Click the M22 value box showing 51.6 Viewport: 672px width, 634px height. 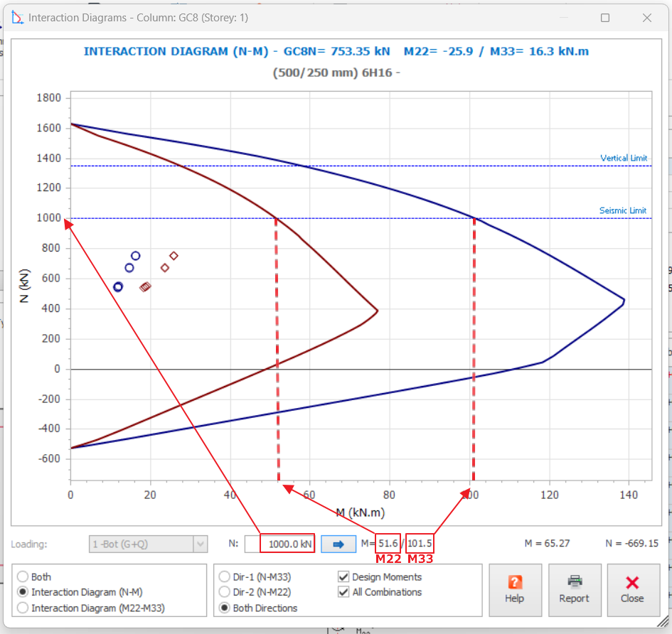click(388, 544)
